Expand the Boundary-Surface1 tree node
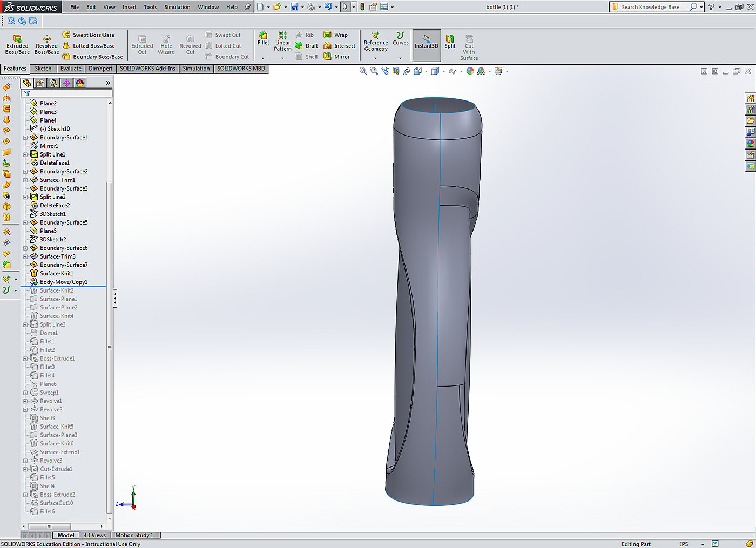Image resolution: width=756 pixels, height=548 pixels. click(25, 138)
